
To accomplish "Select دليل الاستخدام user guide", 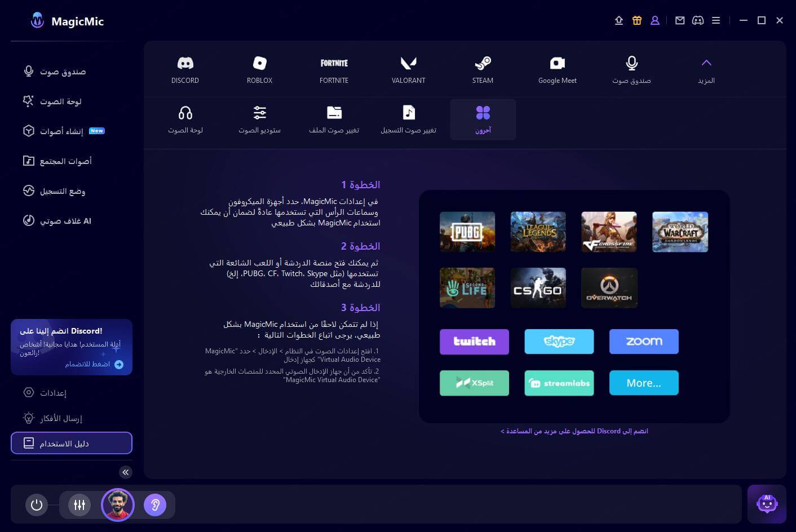I will (x=72, y=443).
